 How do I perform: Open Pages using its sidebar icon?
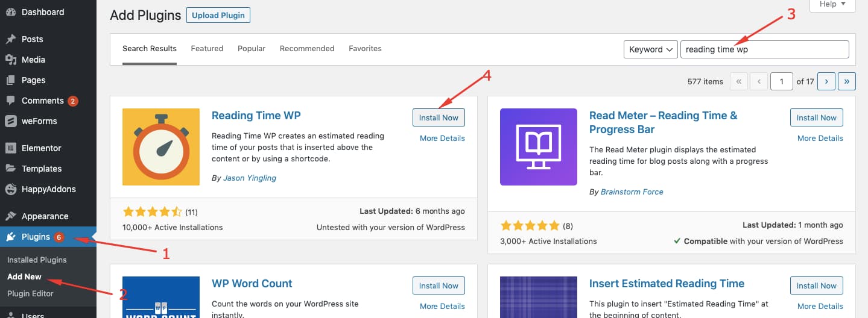tap(10, 80)
